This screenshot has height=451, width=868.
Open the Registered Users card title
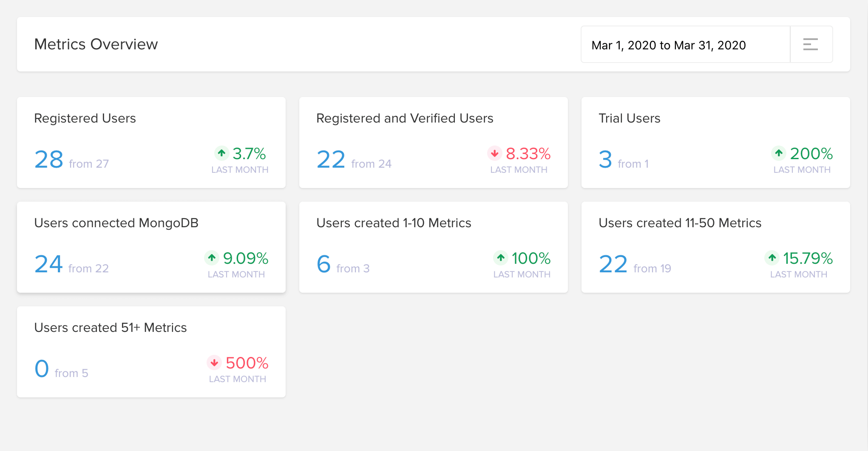(85, 118)
